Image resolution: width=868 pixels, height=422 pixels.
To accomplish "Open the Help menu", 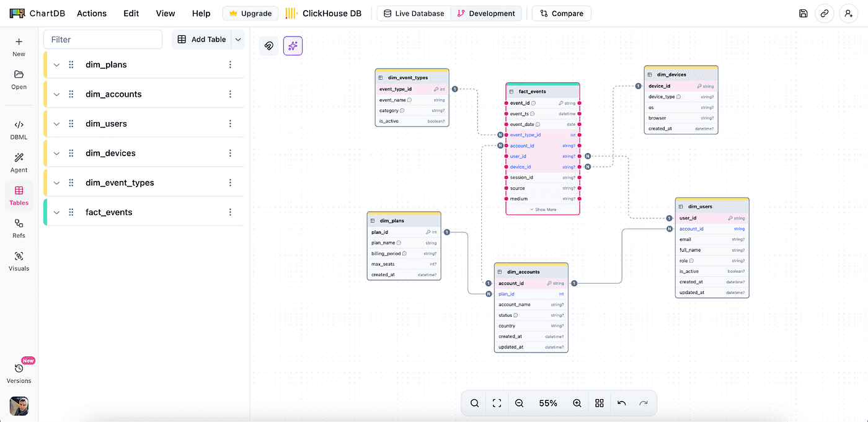I will coord(201,13).
